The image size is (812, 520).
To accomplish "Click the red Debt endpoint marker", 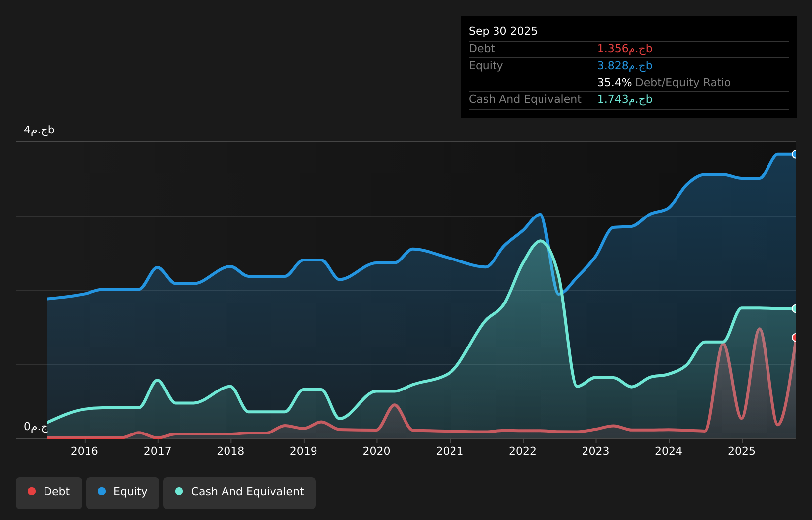I will click(795, 338).
